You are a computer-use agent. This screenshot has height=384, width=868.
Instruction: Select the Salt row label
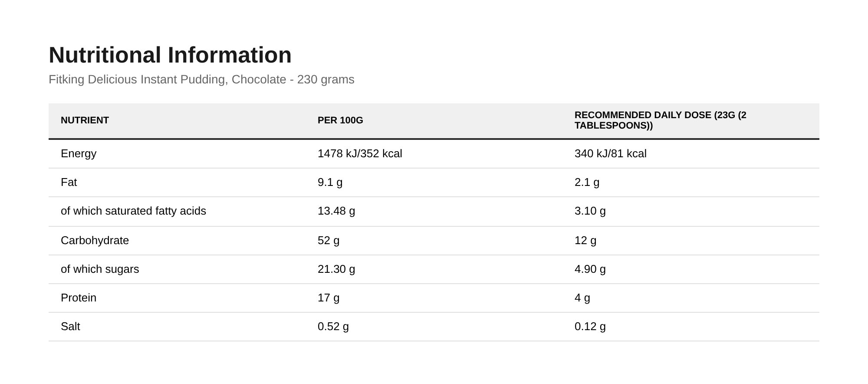click(70, 327)
